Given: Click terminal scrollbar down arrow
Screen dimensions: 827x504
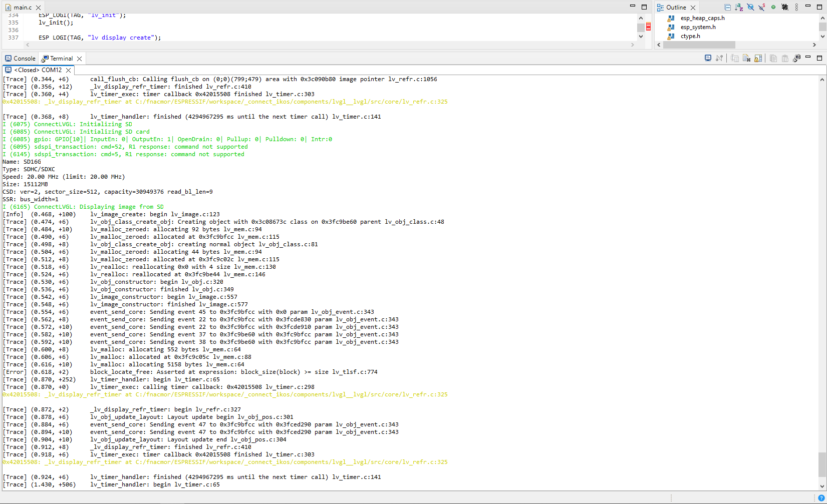Looking at the screenshot, I should [822, 486].
